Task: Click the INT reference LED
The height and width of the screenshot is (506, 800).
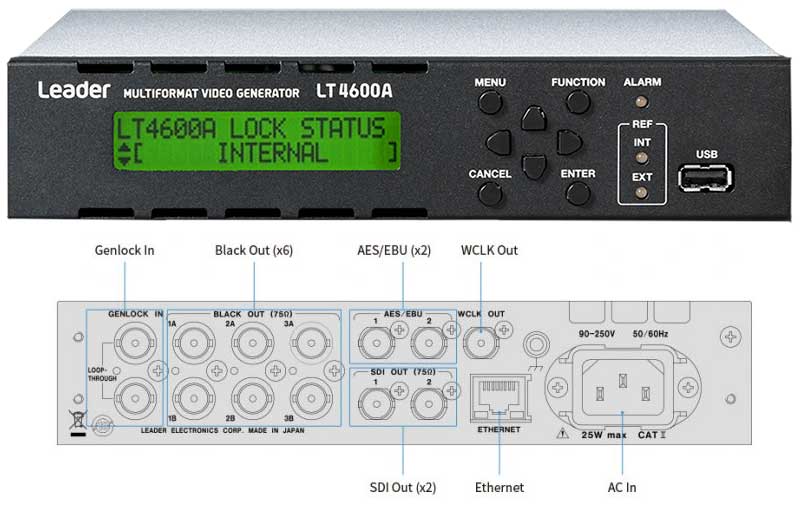Action: click(642, 158)
